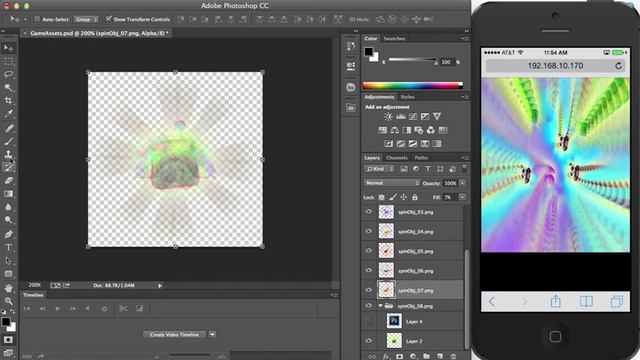Select the Dodge tool

tap(8, 220)
